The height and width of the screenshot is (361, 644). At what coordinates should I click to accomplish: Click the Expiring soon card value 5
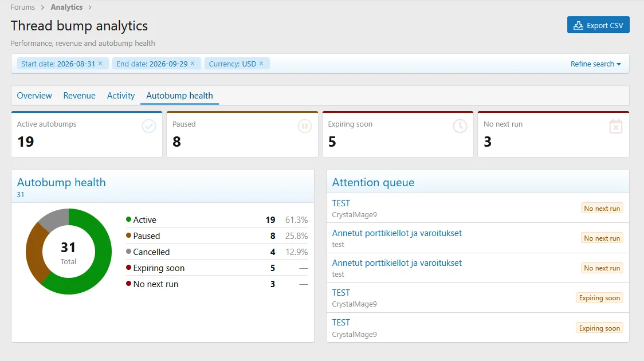pos(332,142)
